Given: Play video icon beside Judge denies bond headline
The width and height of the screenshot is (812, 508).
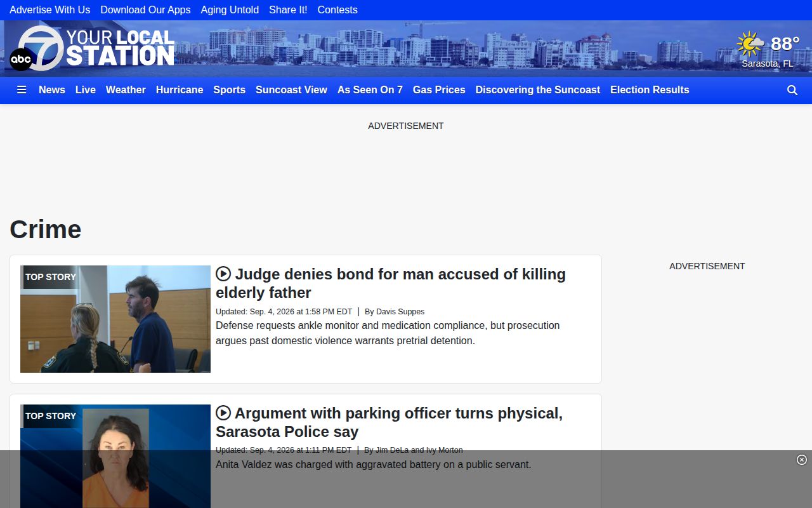Looking at the screenshot, I should [x=223, y=274].
